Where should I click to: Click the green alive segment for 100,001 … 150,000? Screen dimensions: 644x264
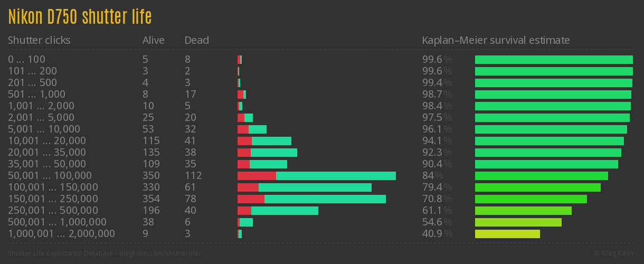pyautogui.click(x=315, y=187)
